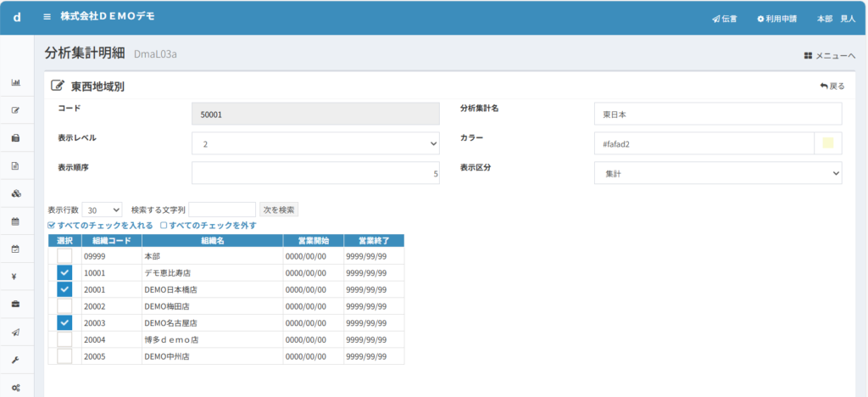Viewport: 868px width, 397px height.
Task: Select the DEMO梅田店 checkbox
Action: coord(64,305)
